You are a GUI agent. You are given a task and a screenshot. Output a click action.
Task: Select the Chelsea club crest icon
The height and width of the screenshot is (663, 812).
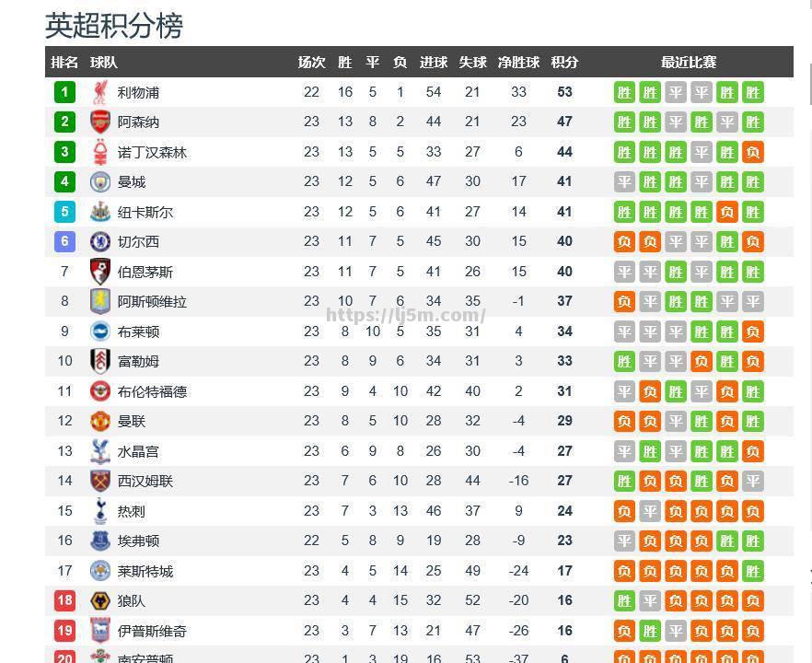click(100, 241)
